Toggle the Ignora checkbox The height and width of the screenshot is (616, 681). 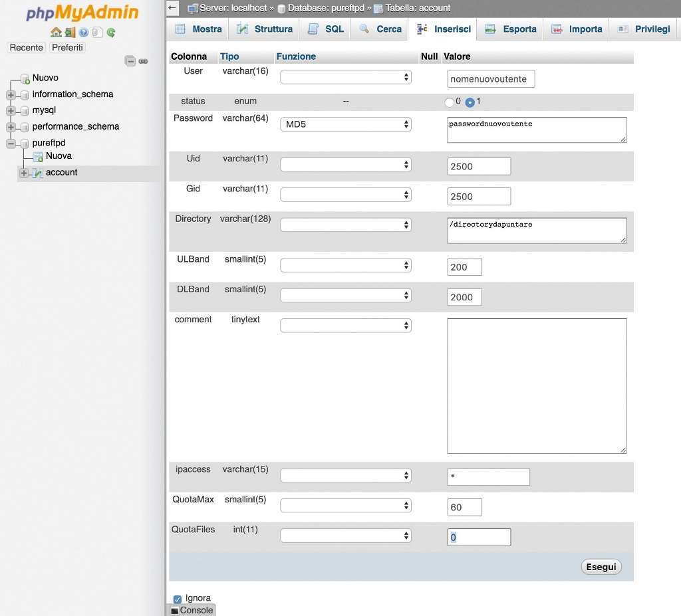click(178, 599)
